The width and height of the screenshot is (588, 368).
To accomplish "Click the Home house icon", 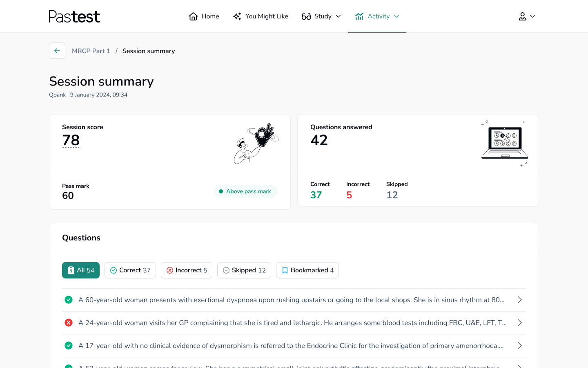I will tap(193, 16).
